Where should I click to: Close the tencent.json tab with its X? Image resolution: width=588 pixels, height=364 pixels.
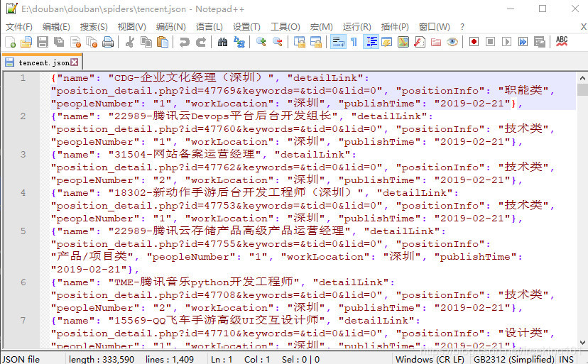(75, 62)
